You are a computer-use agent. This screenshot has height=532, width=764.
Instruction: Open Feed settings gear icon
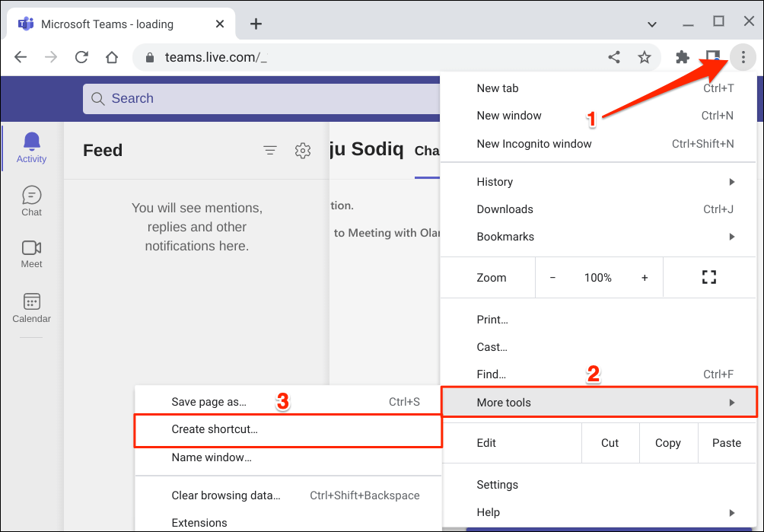click(303, 151)
